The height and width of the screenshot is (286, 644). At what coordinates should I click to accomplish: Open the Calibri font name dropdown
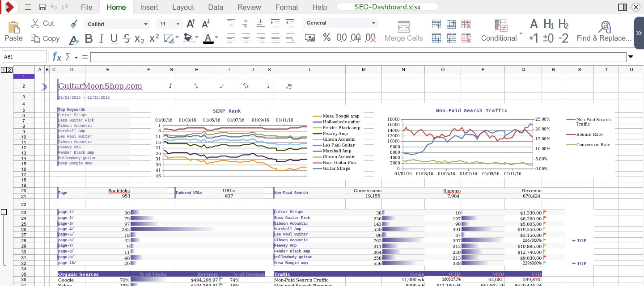tap(146, 24)
